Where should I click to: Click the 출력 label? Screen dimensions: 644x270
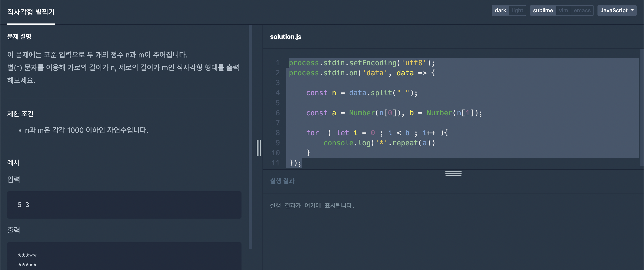click(13, 230)
